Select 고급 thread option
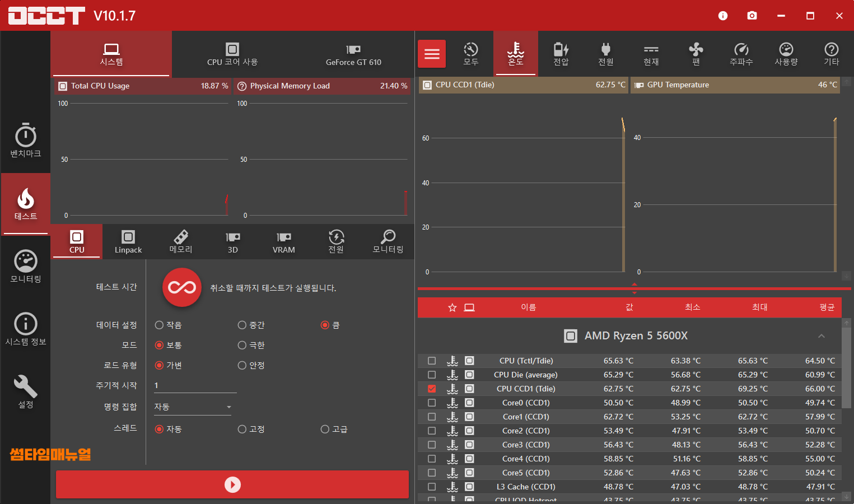 click(x=334, y=429)
